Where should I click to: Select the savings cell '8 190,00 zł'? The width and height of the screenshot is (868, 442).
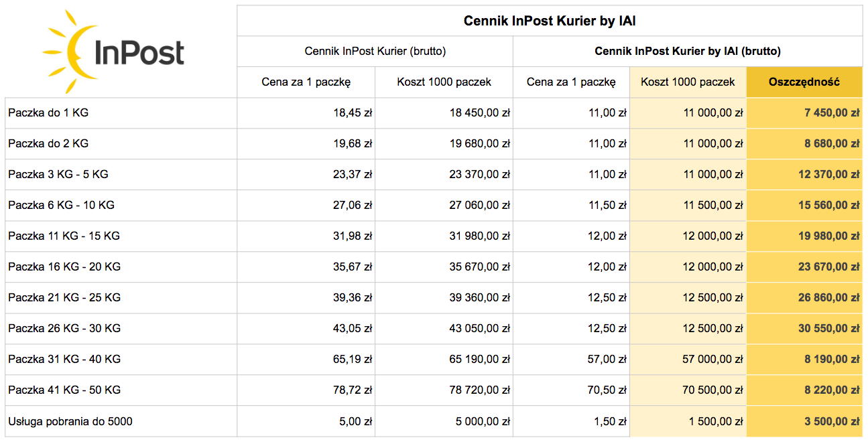click(x=804, y=360)
